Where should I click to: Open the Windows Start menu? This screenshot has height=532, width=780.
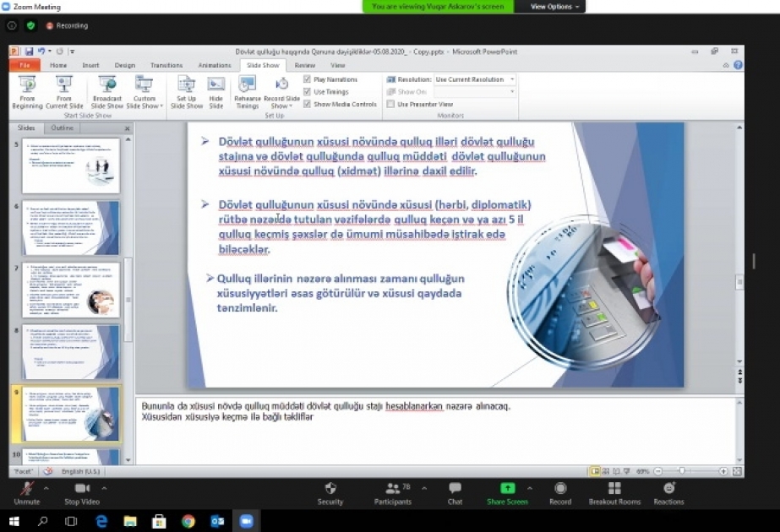coord(14,521)
